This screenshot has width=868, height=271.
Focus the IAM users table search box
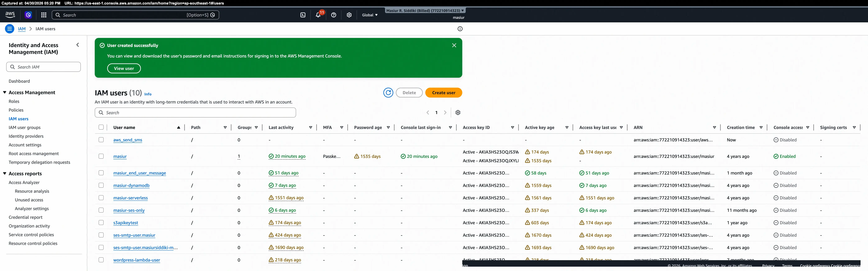[195, 113]
